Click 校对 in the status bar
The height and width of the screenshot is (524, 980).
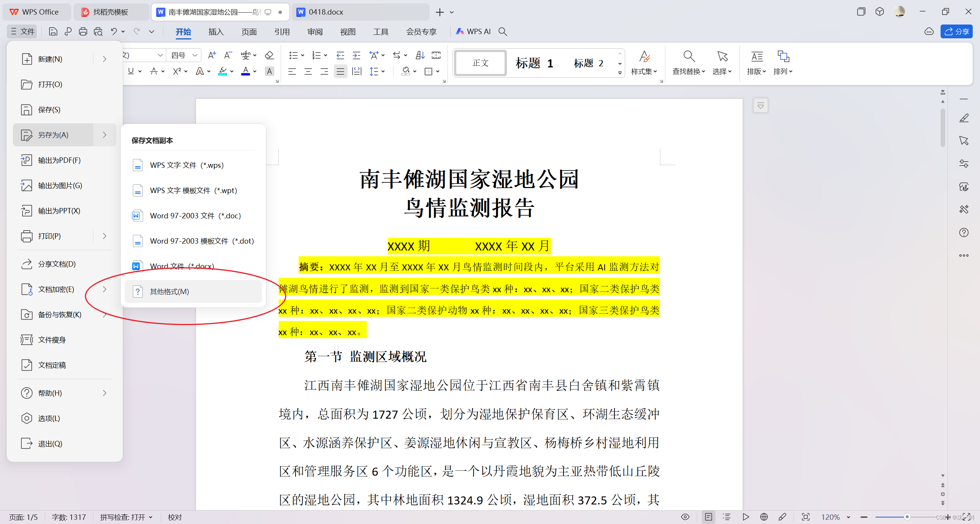(x=174, y=517)
